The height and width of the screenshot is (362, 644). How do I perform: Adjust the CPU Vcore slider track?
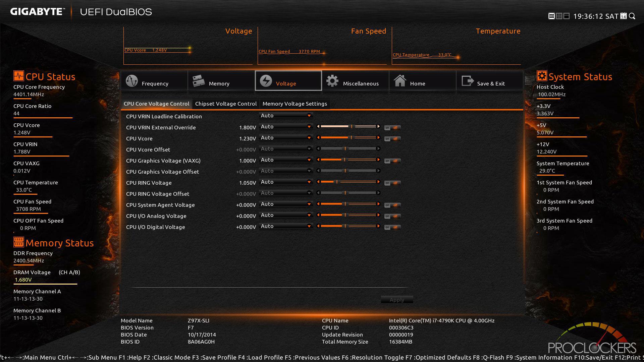(x=348, y=137)
